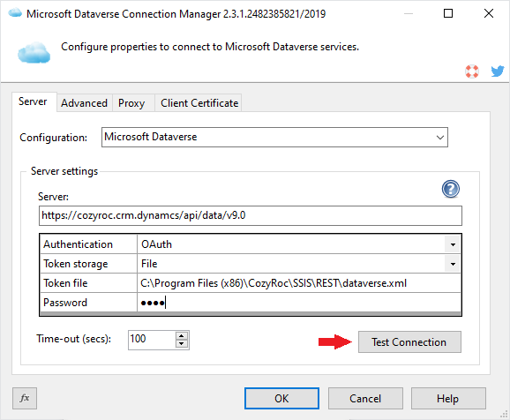Viewport: 510px width, 420px height.
Task: Switch to the Advanced tab
Action: (x=84, y=103)
